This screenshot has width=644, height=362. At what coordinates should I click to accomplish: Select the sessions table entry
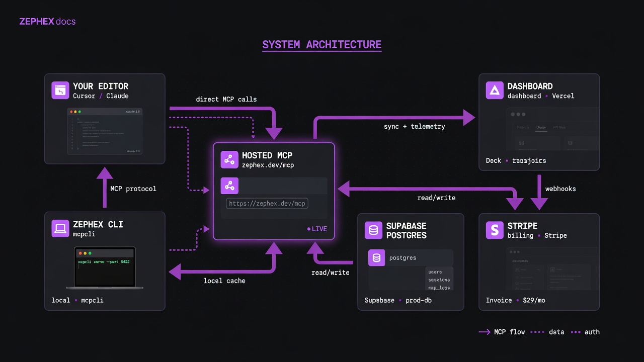pos(439,280)
